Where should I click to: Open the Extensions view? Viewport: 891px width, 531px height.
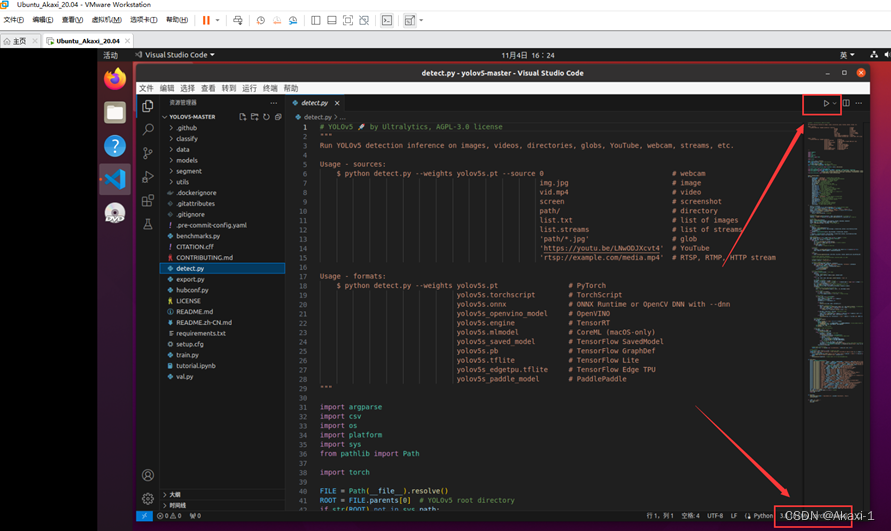148,201
